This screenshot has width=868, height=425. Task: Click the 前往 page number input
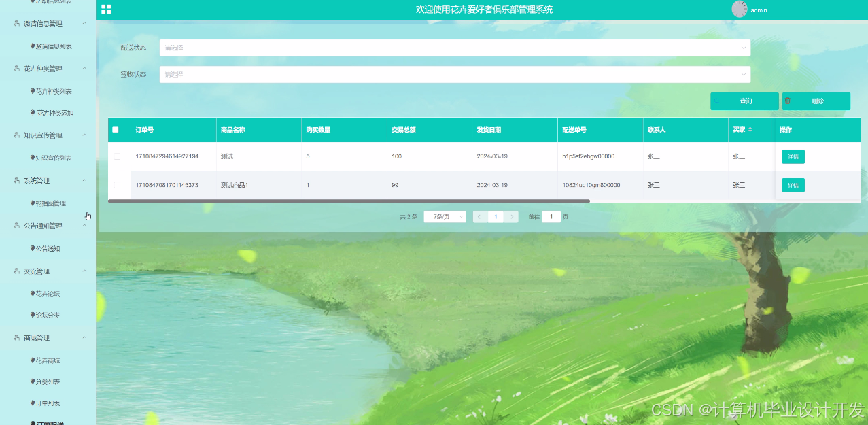coord(551,217)
